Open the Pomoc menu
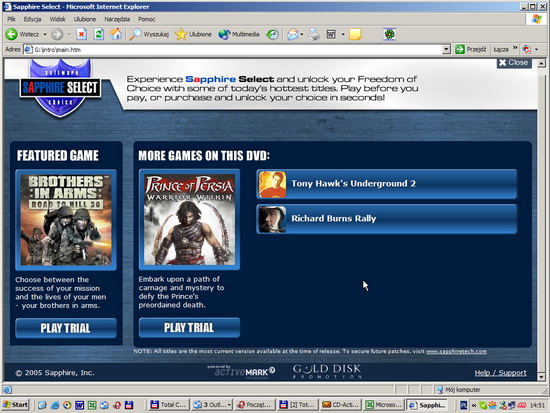550x413 pixels. [x=147, y=19]
